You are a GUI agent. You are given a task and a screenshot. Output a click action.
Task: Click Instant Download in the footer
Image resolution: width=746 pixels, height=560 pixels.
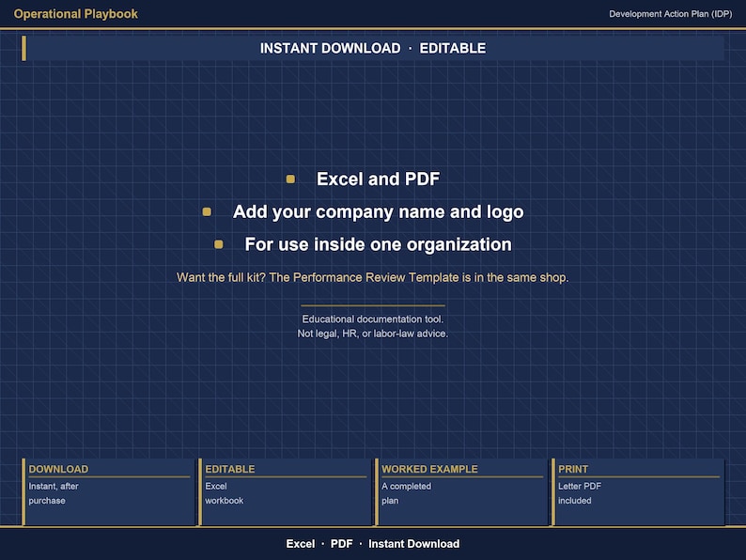pos(414,544)
